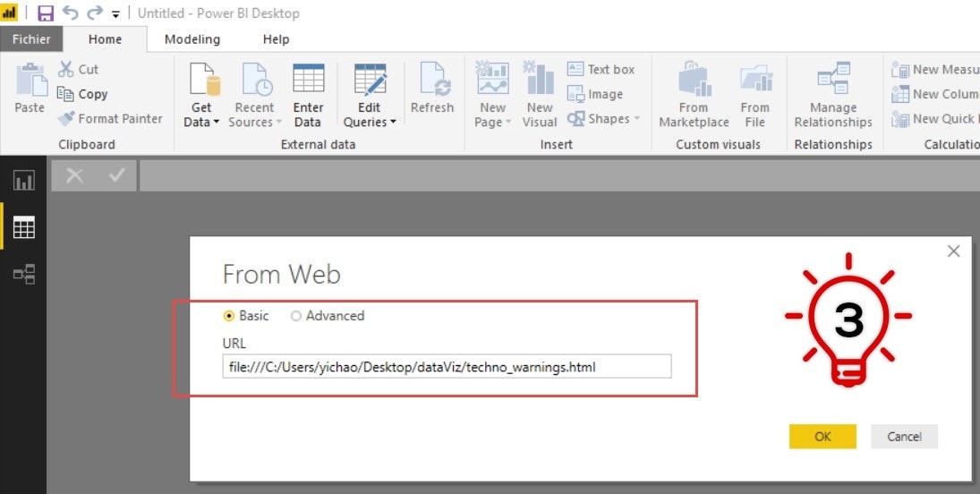980x494 pixels.
Task: Click the Cancel button in dialog
Action: [904, 436]
